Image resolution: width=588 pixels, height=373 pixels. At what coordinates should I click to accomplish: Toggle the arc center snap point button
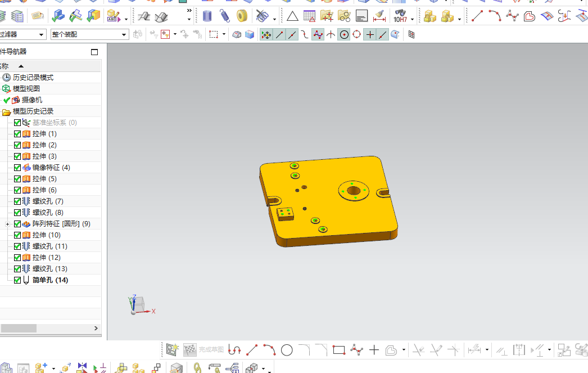(344, 34)
